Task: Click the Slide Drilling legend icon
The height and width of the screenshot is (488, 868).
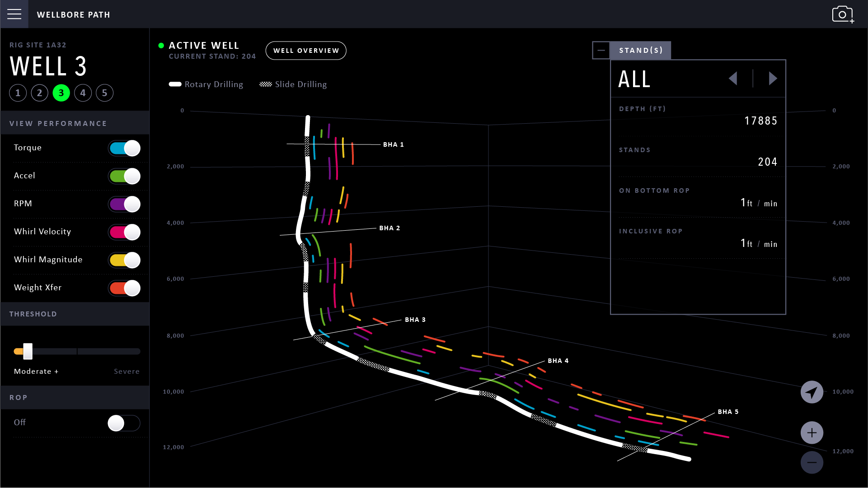Action: pyautogui.click(x=266, y=84)
